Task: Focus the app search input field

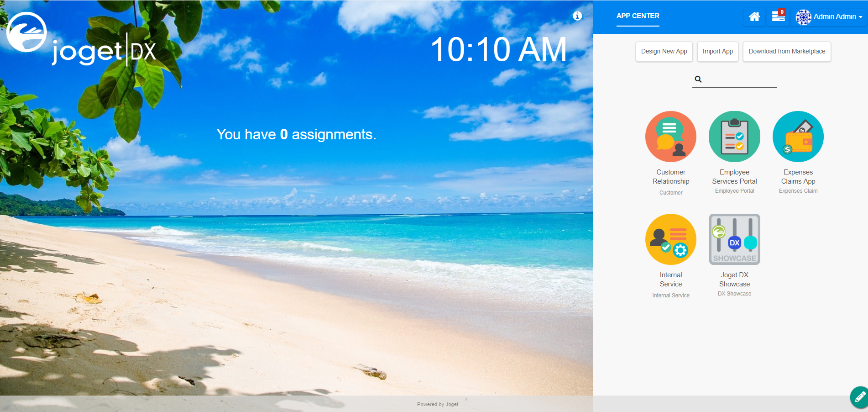Action: click(x=739, y=79)
